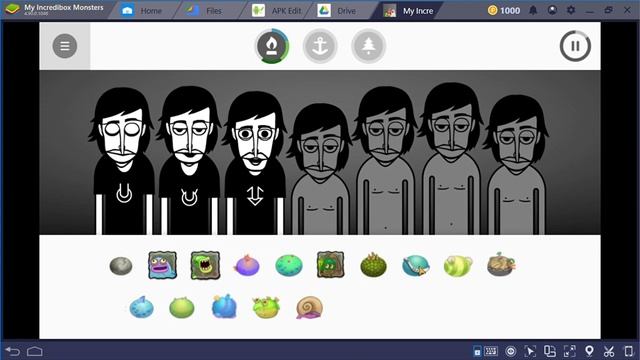Open the keyboard controls icon
Viewport: 640px width, 360px height.
(491, 351)
